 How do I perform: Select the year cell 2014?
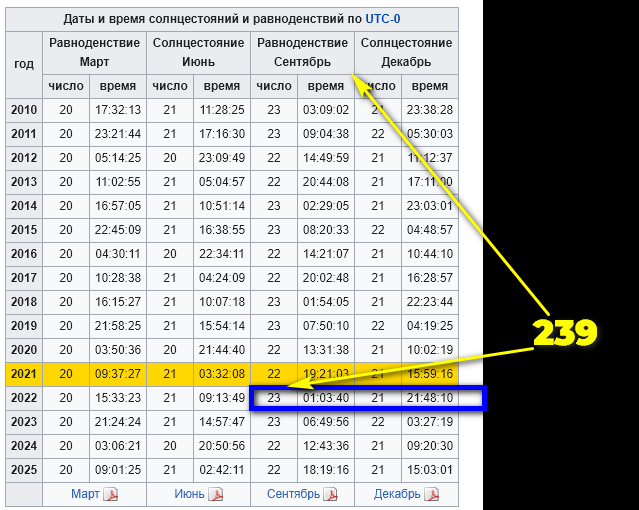(x=24, y=206)
